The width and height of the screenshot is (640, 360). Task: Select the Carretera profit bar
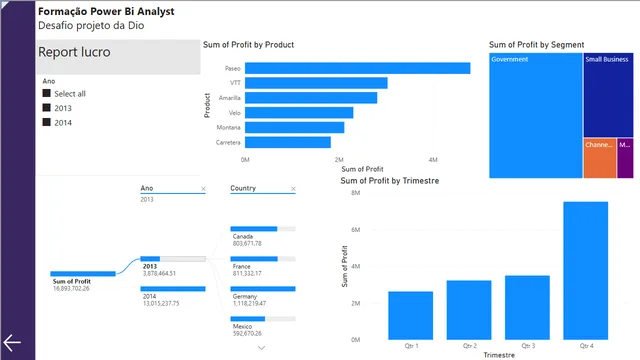pyautogui.click(x=288, y=142)
